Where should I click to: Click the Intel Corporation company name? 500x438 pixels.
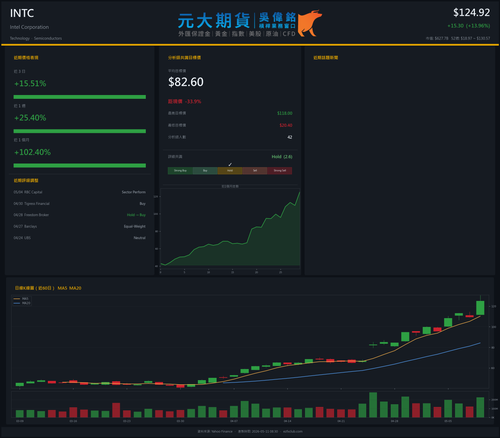pos(29,27)
